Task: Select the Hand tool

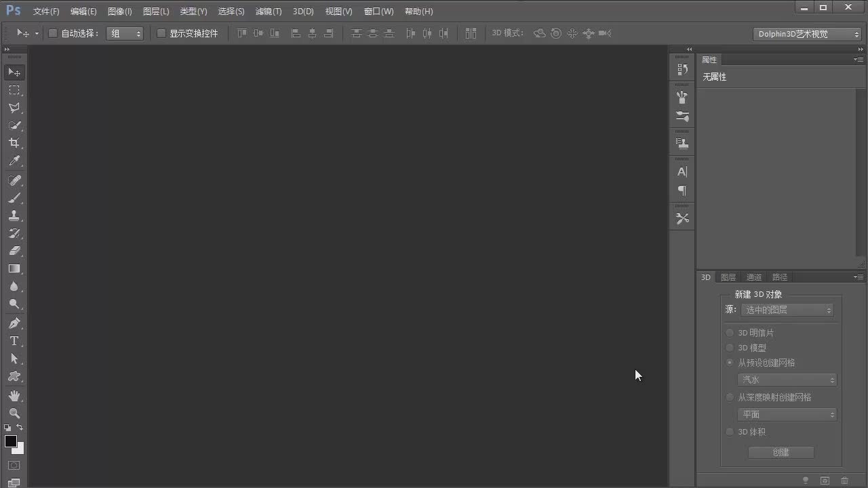Action: 14,396
